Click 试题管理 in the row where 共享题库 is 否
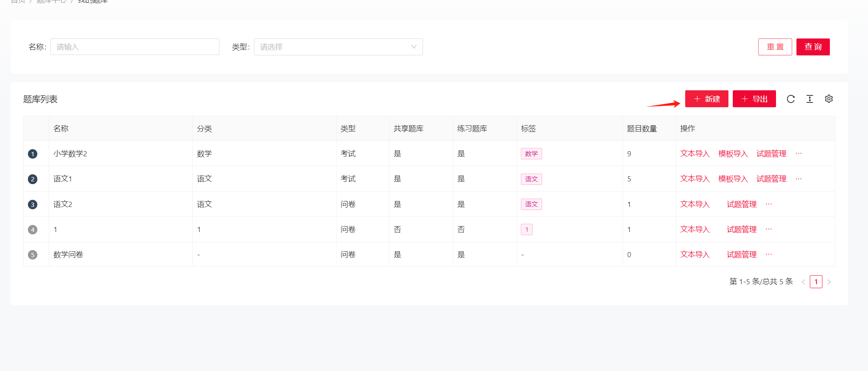868x371 pixels. [741, 229]
